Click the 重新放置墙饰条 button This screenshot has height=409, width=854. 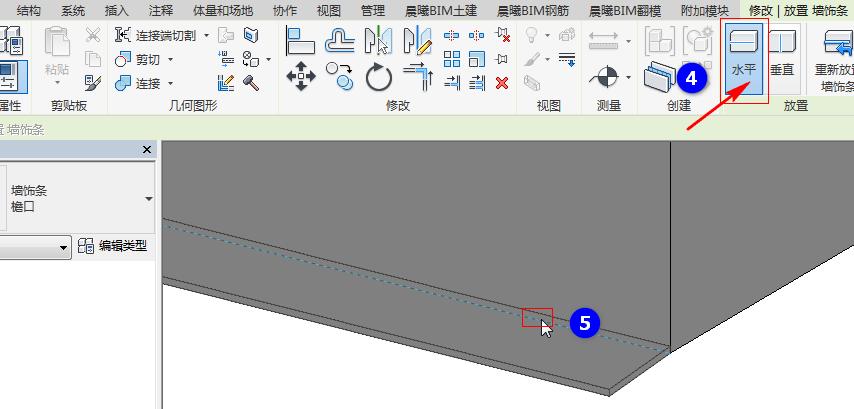coord(835,60)
